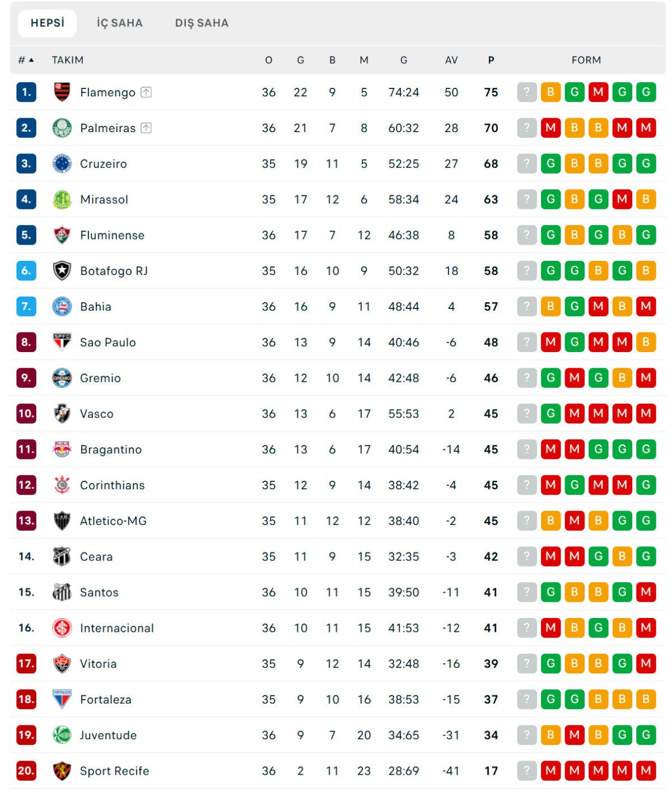Click Flamengo's upcoming match question-mark box
672x792 pixels.
(x=526, y=92)
